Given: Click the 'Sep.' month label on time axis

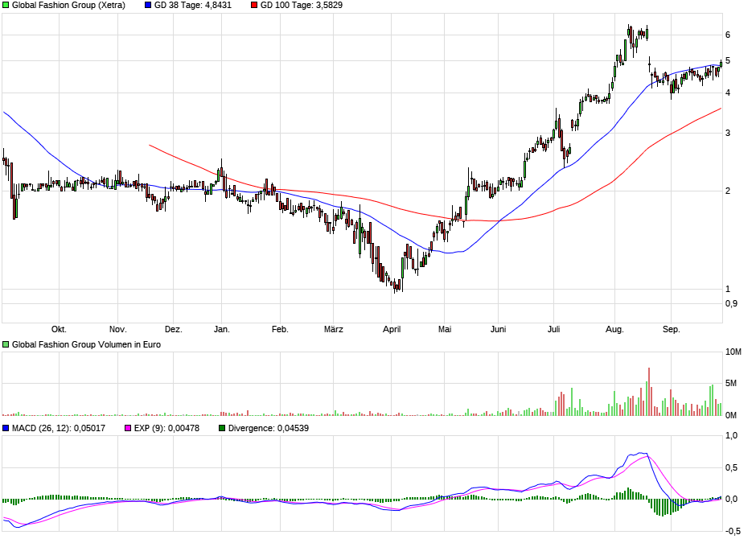Looking at the screenshot, I should click(671, 330).
